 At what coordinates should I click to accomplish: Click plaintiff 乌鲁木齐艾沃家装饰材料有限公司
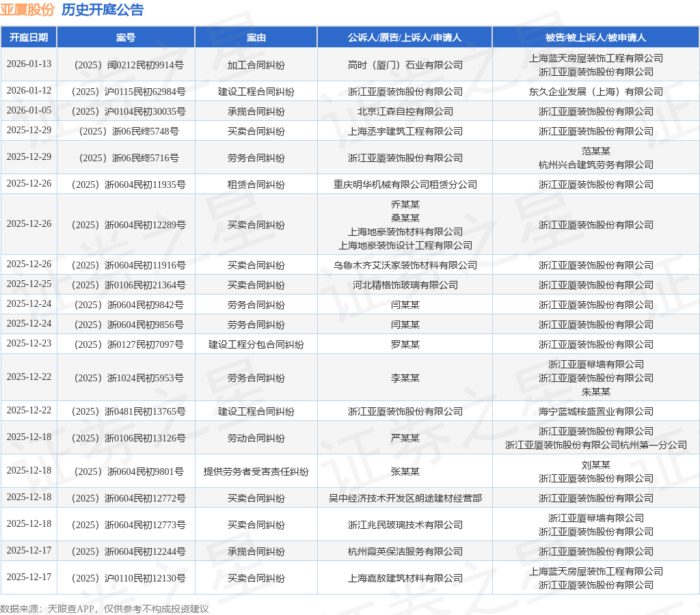click(x=405, y=265)
